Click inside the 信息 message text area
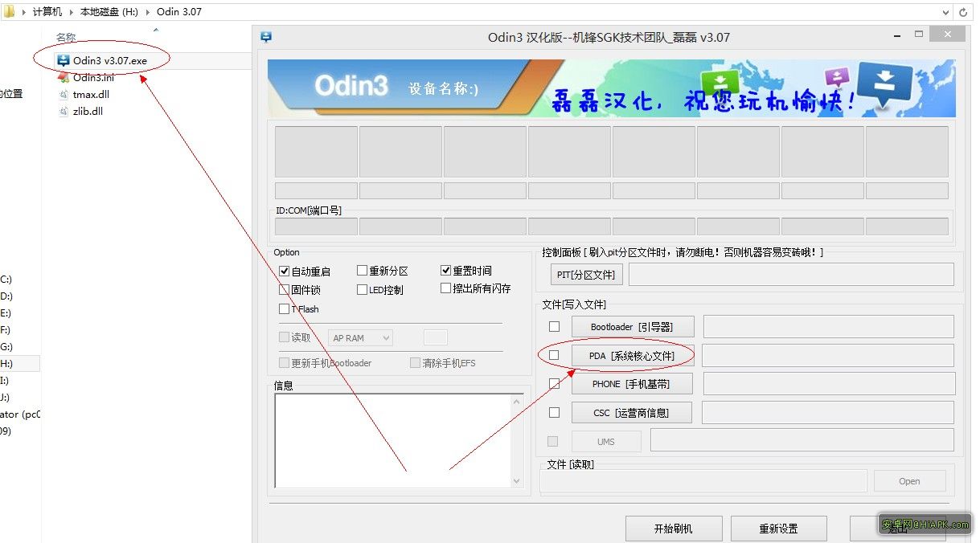This screenshot has height=543, width=980. point(393,440)
